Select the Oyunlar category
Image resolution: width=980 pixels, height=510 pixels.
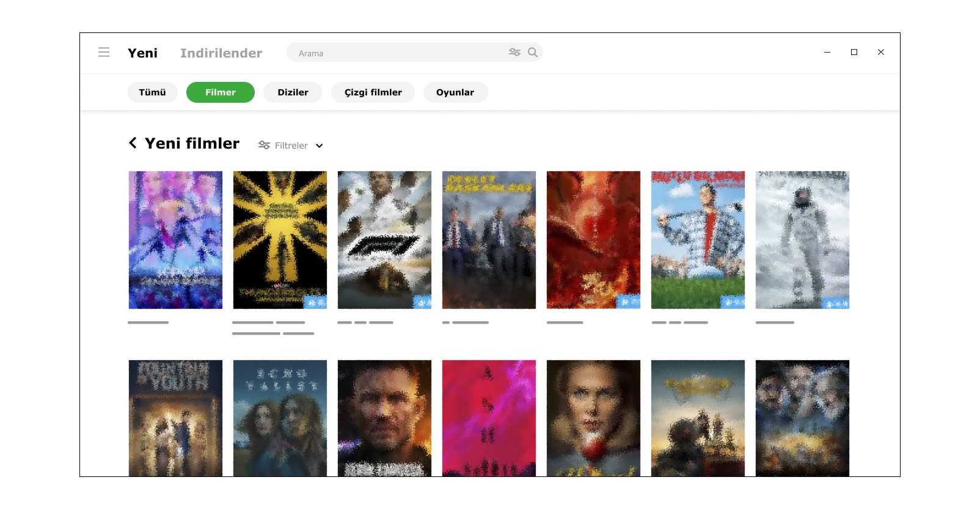[x=455, y=92]
